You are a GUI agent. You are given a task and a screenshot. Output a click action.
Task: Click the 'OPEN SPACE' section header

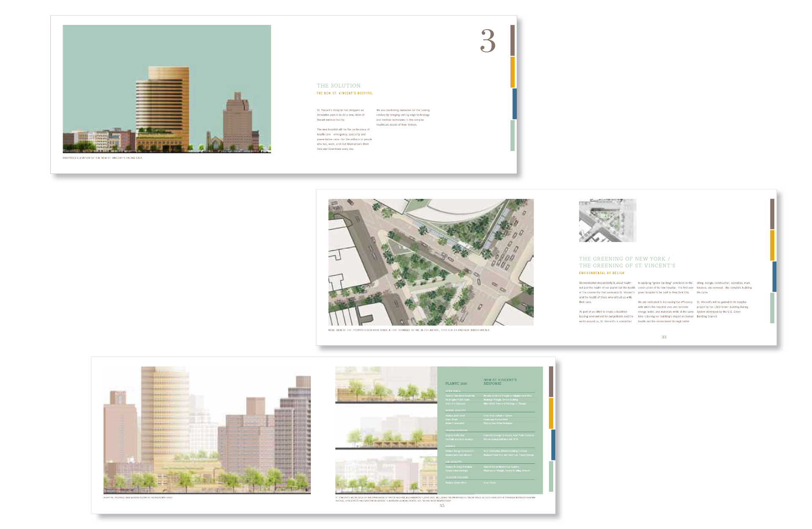pyautogui.click(x=453, y=391)
